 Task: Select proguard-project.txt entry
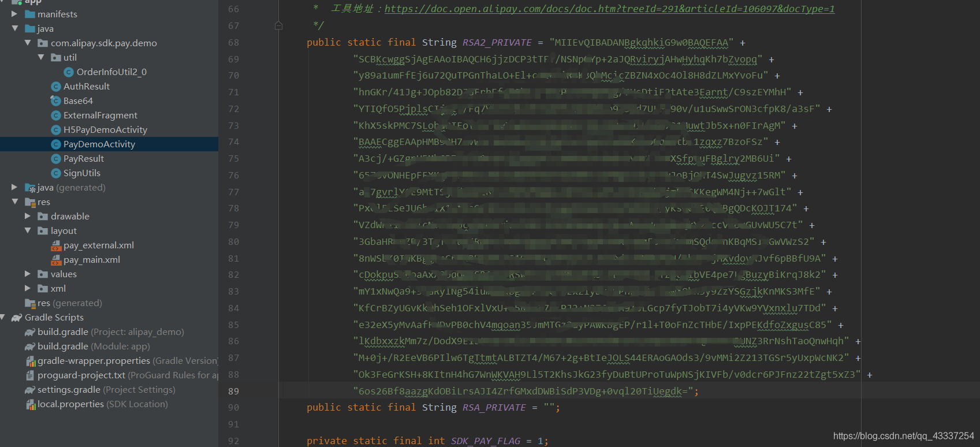coord(128,375)
